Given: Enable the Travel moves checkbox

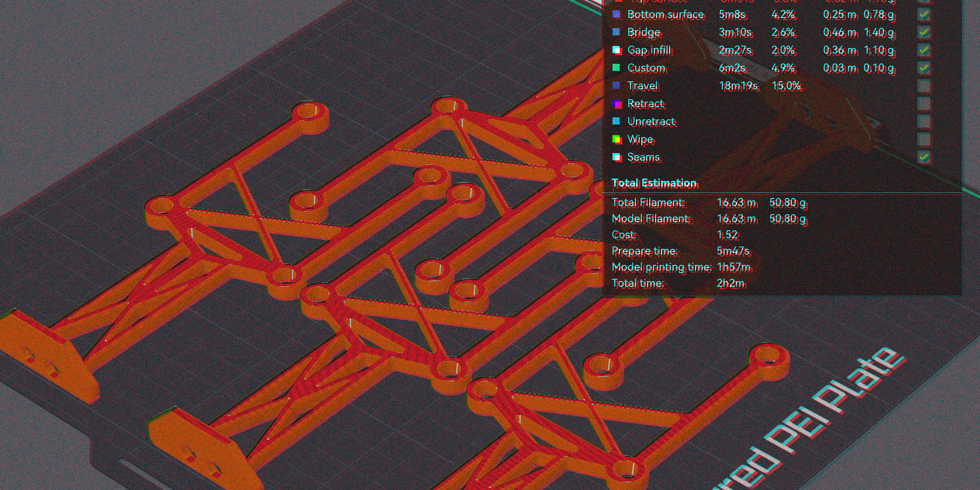Looking at the screenshot, I should (x=923, y=86).
